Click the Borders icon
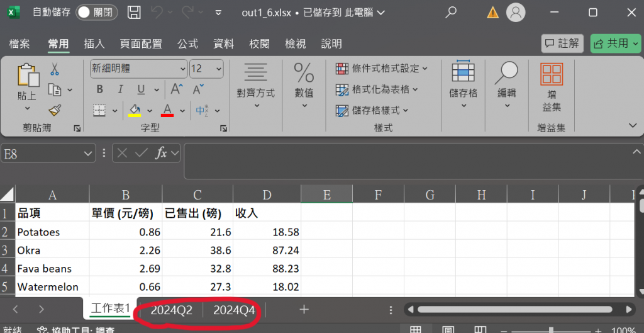This screenshot has width=644, height=333. pyautogui.click(x=99, y=110)
